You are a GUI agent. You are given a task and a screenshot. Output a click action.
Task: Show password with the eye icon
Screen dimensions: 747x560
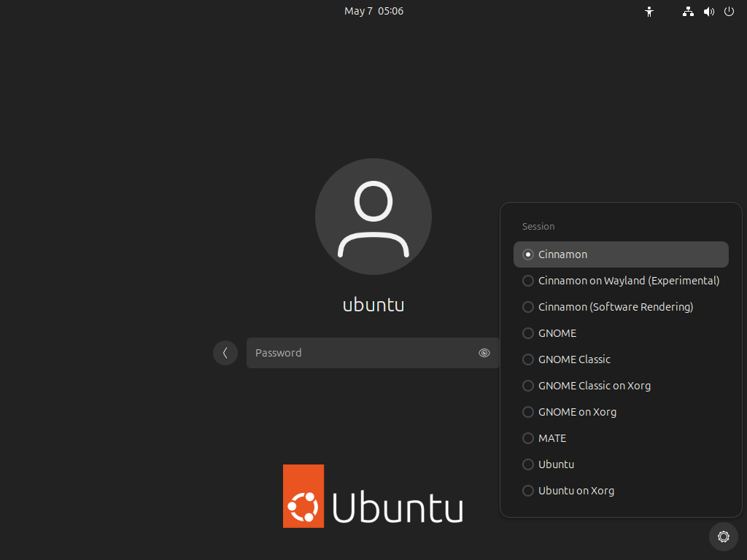(x=484, y=353)
